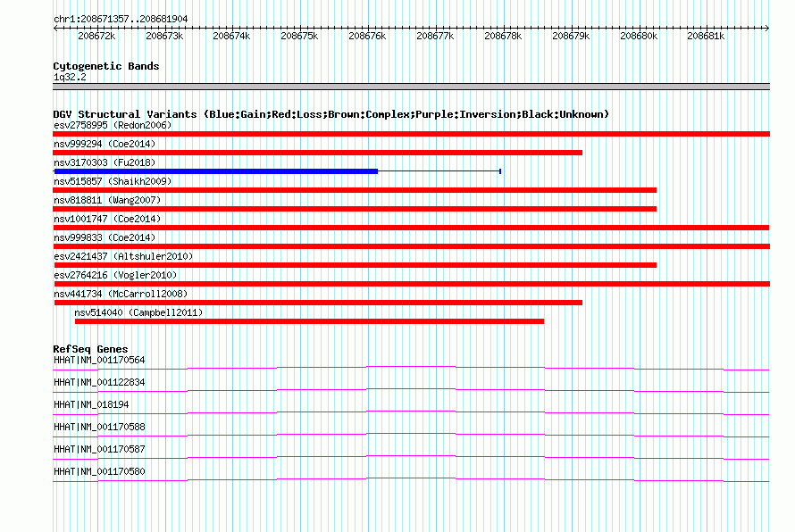
Task: Click the red bar under nsv818811
Action: (x=355, y=209)
